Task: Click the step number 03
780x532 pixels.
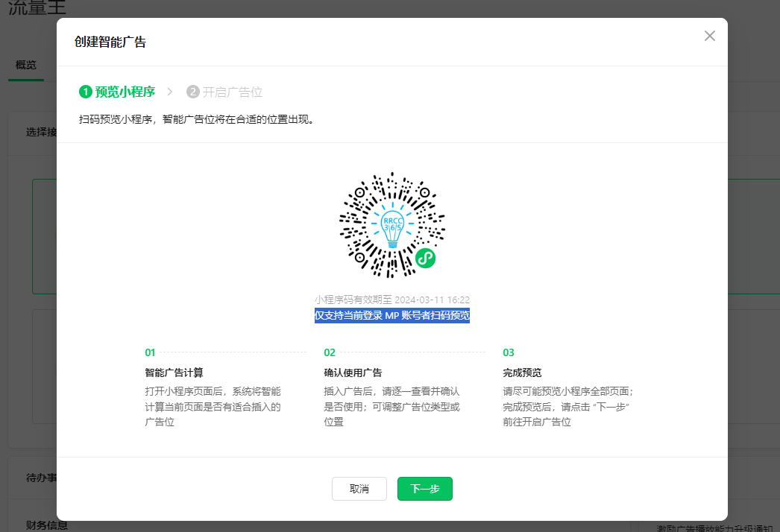Action: pos(509,352)
